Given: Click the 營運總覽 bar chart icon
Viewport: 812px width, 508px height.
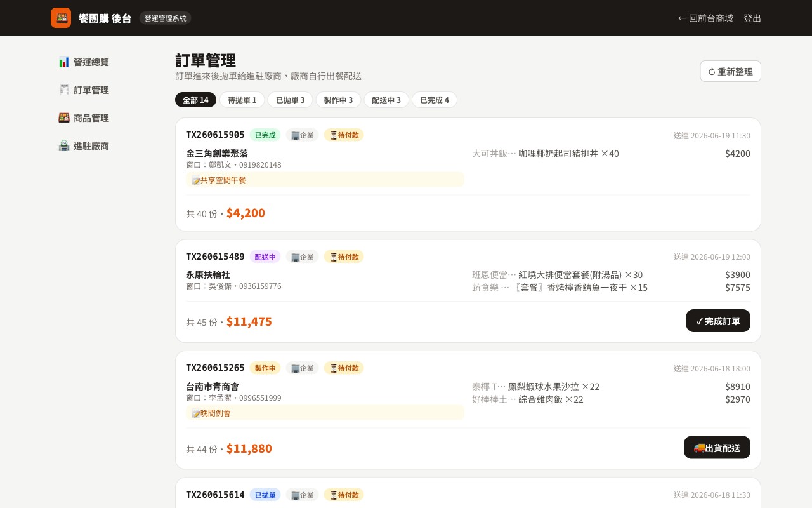Looking at the screenshot, I should pyautogui.click(x=64, y=62).
